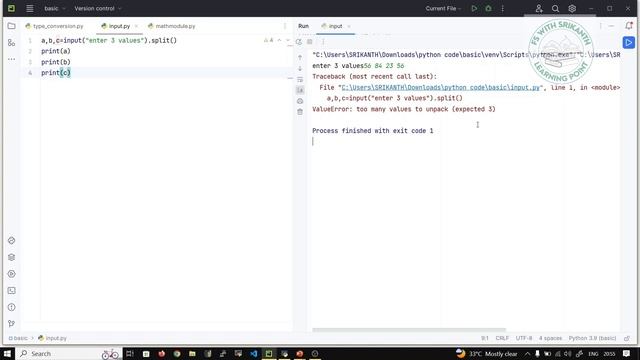Open Search Everywhere magnifier icon
Screen dimensions: 640x360
click(x=556, y=8)
